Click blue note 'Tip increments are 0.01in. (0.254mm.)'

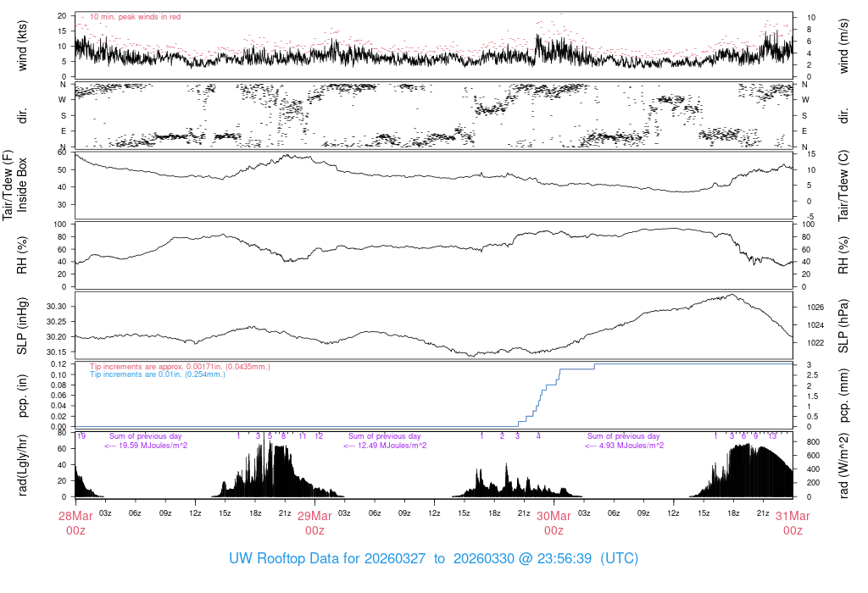158,374
